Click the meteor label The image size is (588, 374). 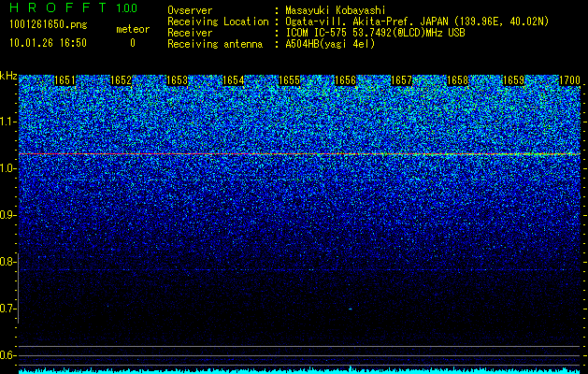coord(133,29)
